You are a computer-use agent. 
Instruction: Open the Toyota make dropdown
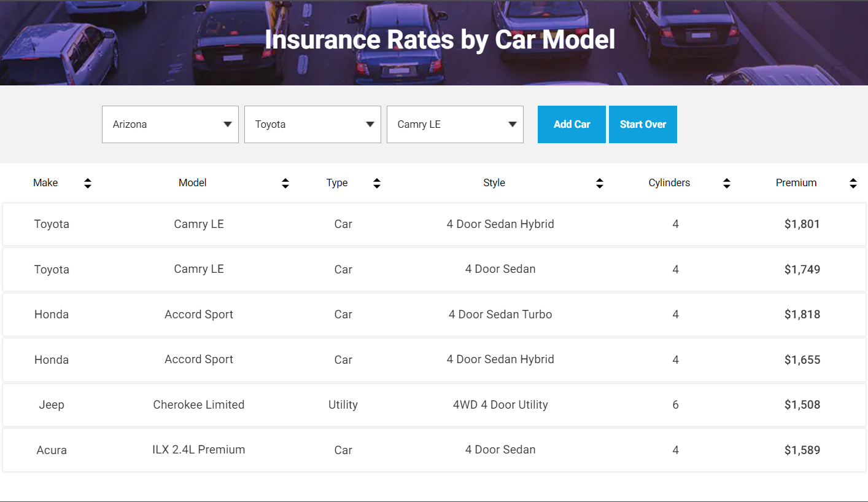pos(312,124)
